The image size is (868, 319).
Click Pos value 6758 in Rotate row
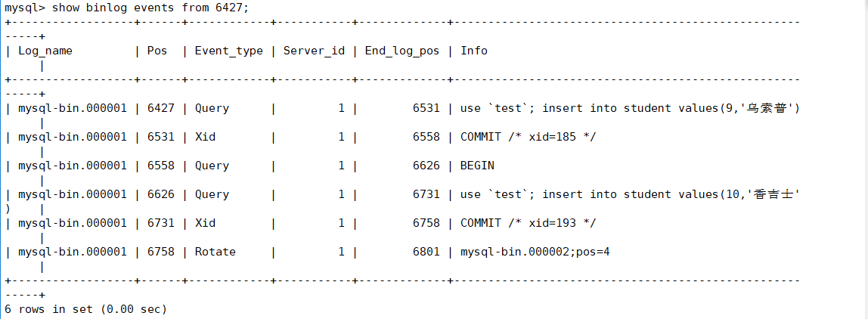pyautogui.click(x=160, y=252)
